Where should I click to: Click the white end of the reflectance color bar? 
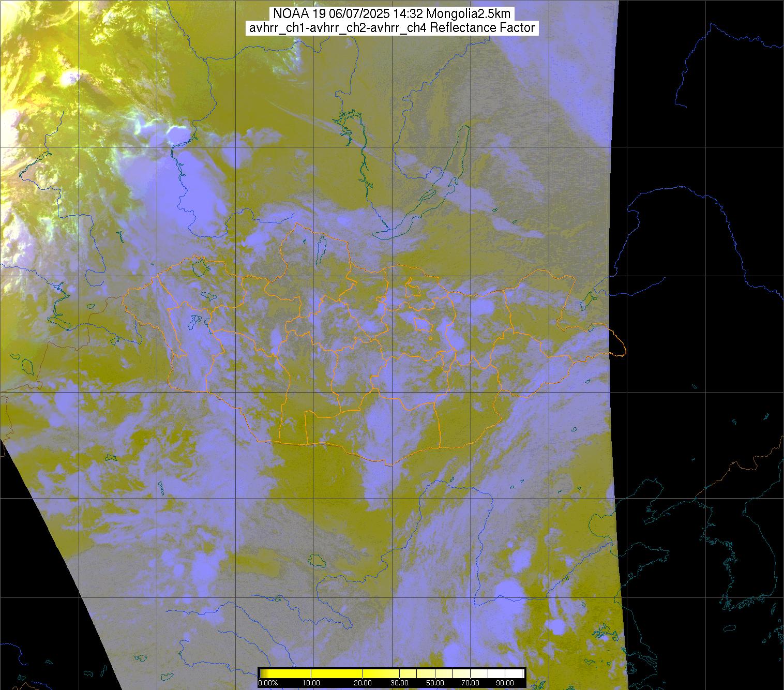click(515, 673)
